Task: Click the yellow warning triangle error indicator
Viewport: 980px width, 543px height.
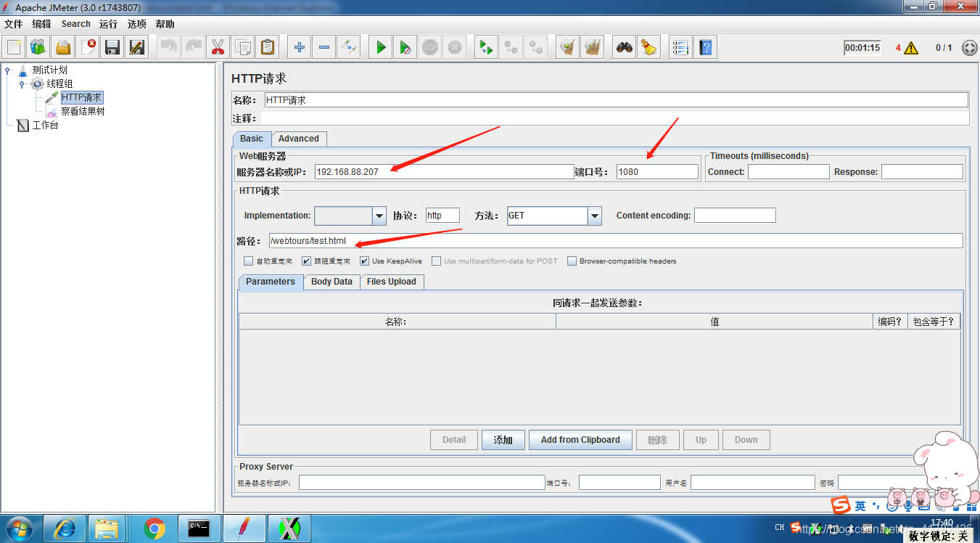Action: coord(911,48)
